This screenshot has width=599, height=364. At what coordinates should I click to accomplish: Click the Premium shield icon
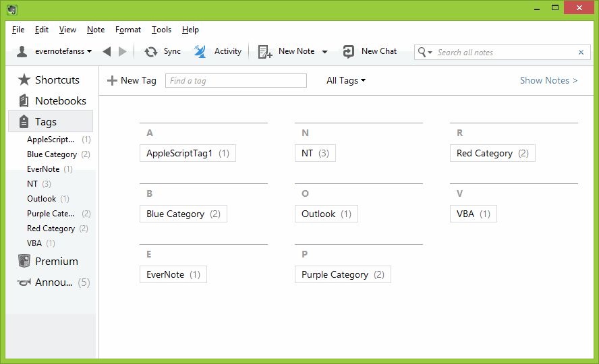click(x=24, y=261)
